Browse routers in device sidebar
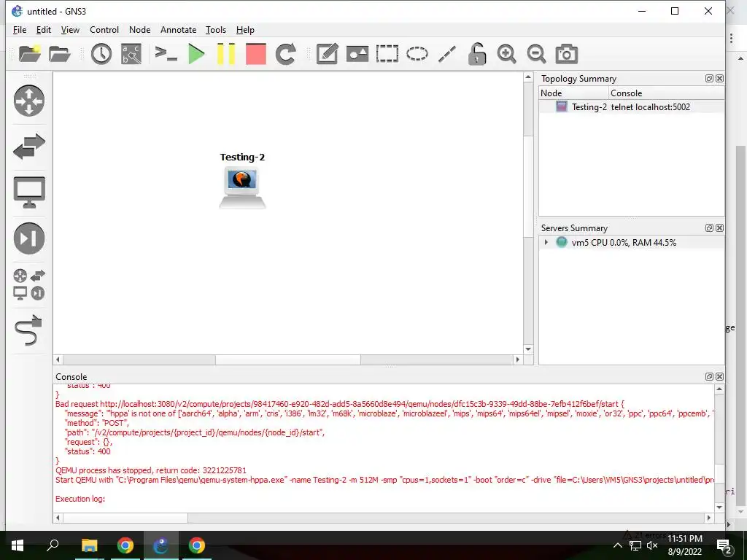 29,101
